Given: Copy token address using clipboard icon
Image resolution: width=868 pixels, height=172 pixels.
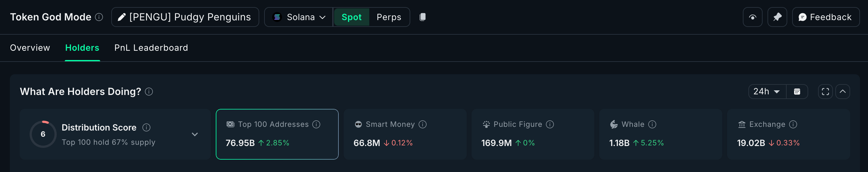Looking at the screenshot, I should 423,17.
